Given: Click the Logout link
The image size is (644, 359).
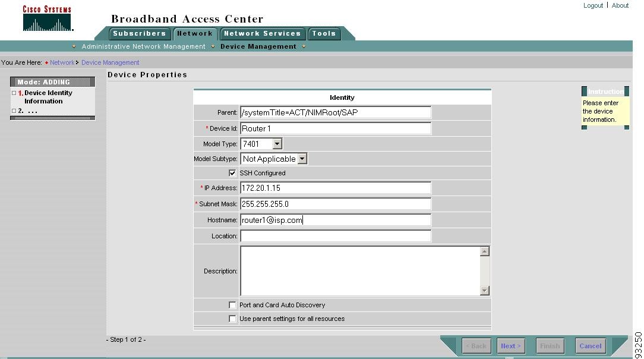Looking at the screenshot, I should click(593, 5).
